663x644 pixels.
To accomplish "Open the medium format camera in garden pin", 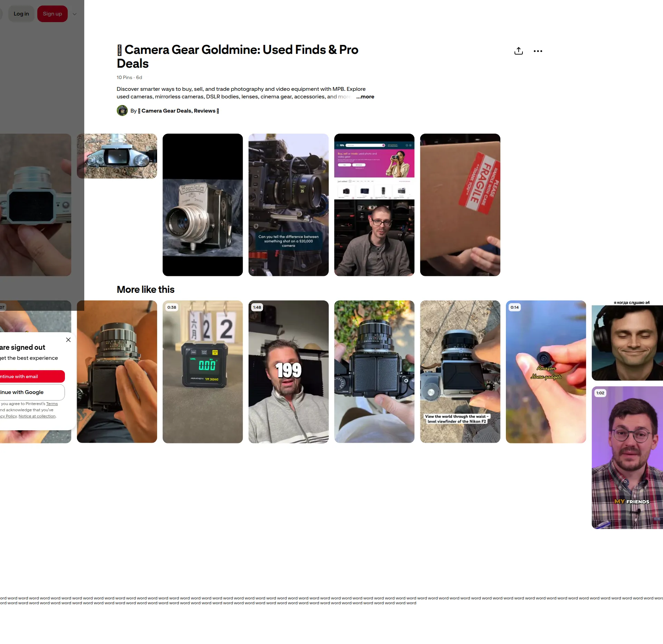I will (x=374, y=372).
